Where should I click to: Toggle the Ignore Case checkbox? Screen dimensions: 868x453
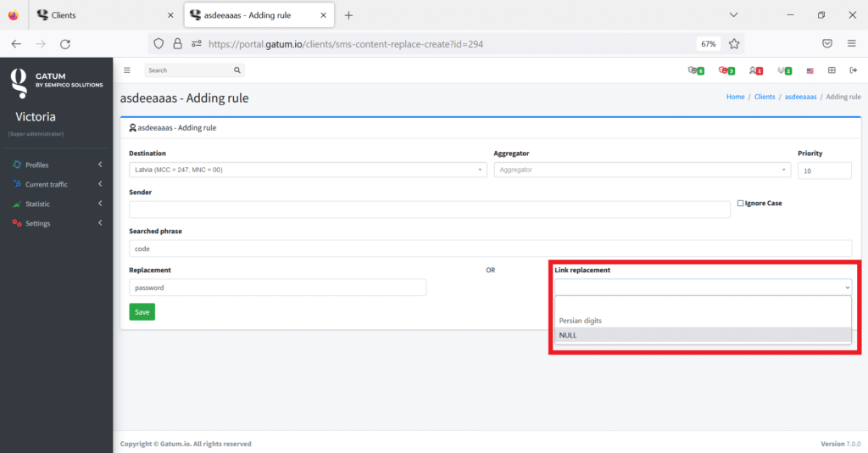740,204
